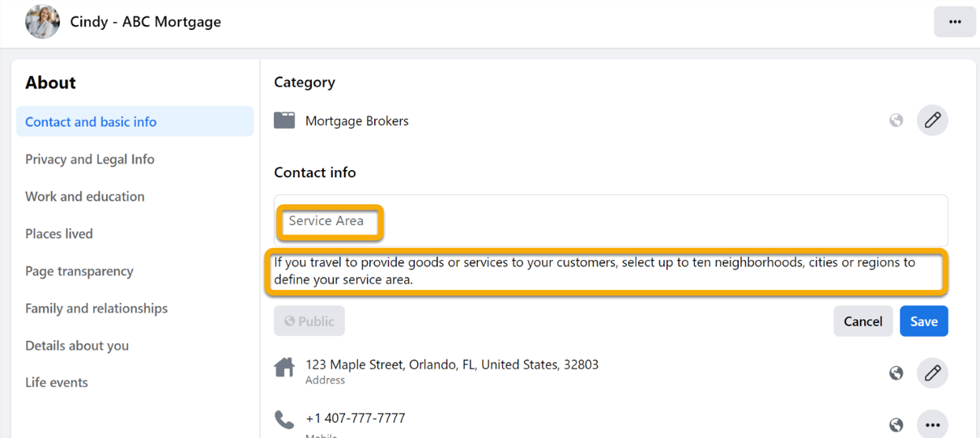Click Cindy's profile picture avatar
This screenshot has width=980, height=438.
click(42, 22)
